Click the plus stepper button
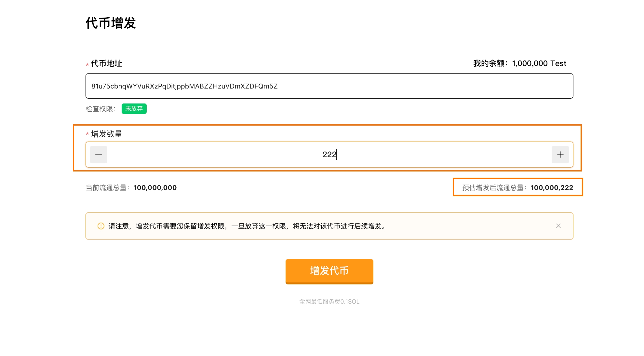Viewport: 644px width, 356px height. pos(560,155)
